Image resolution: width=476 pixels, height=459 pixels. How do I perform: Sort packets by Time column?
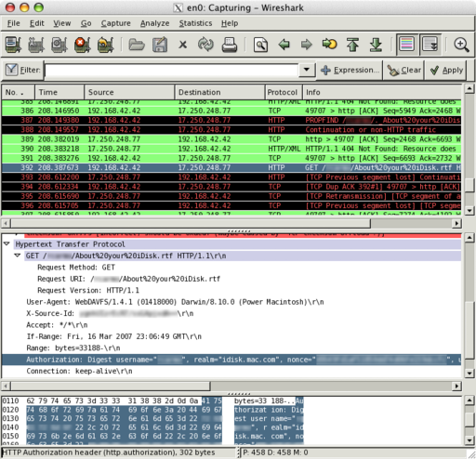pos(59,92)
